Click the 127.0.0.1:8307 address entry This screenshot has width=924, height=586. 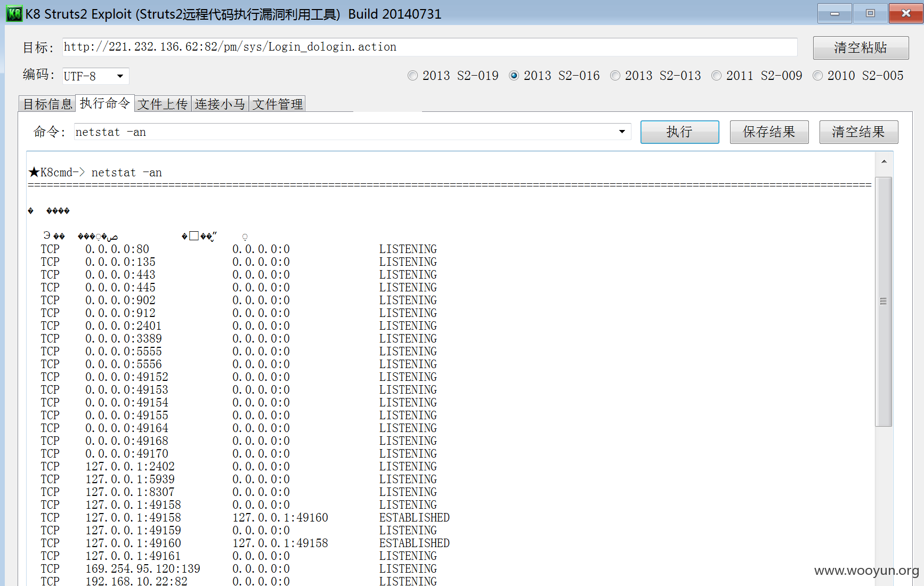pos(130,492)
